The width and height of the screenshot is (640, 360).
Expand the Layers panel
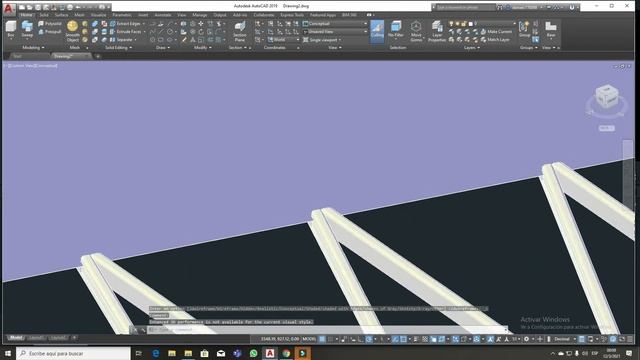[471, 48]
